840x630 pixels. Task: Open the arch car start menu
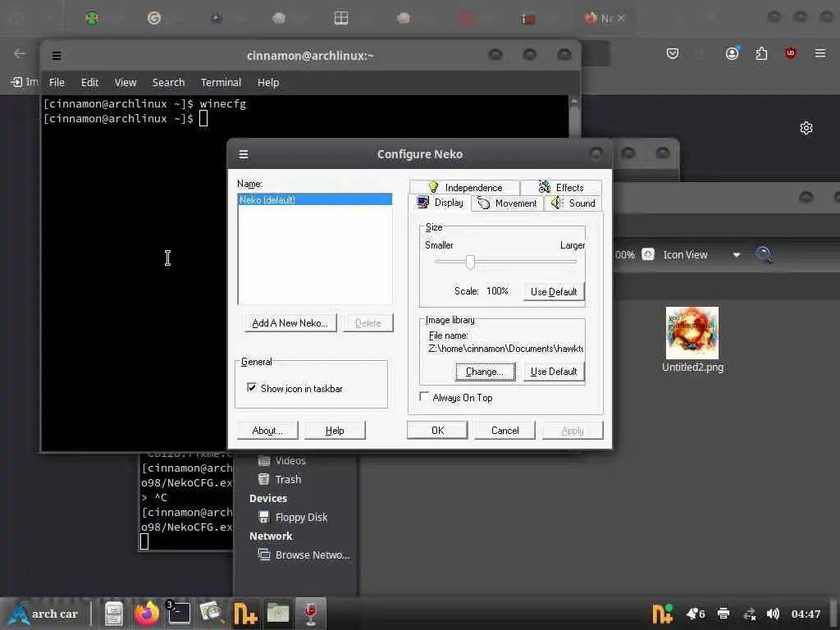click(x=44, y=614)
